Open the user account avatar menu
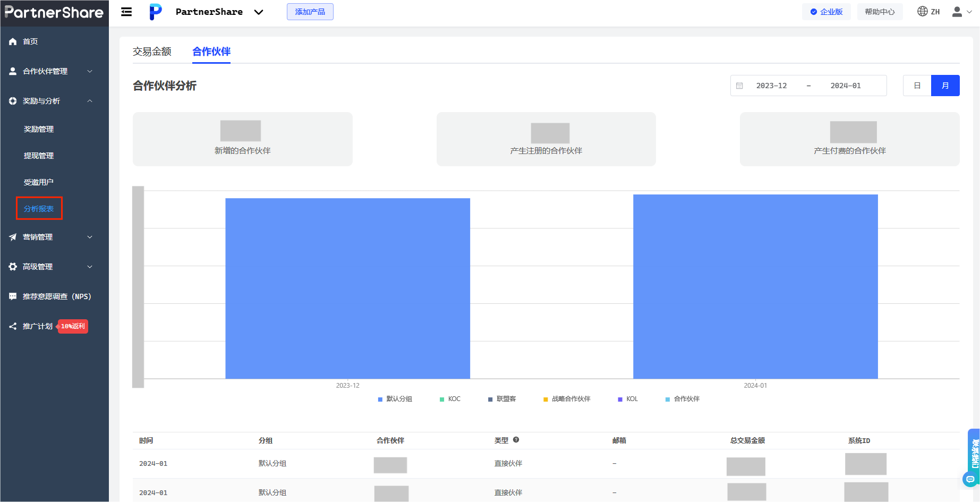The height and width of the screenshot is (502, 980). click(961, 12)
